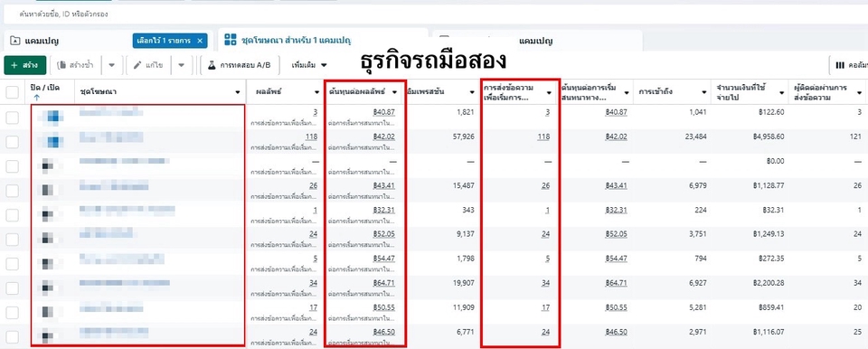The width and height of the screenshot is (868, 349).
Task: Open the คอลัมน์ columns icon button
Action: pyautogui.click(x=849, y=65)
